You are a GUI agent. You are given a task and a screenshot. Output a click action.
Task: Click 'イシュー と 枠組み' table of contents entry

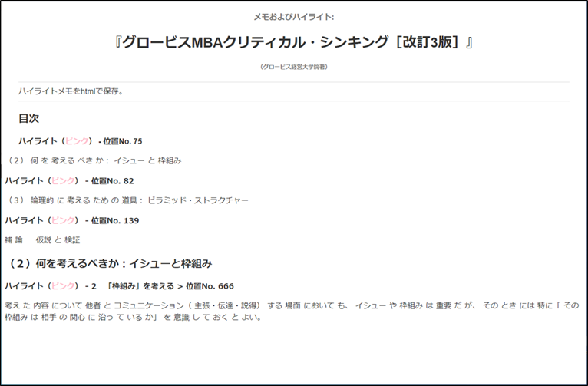pos(94,161)
